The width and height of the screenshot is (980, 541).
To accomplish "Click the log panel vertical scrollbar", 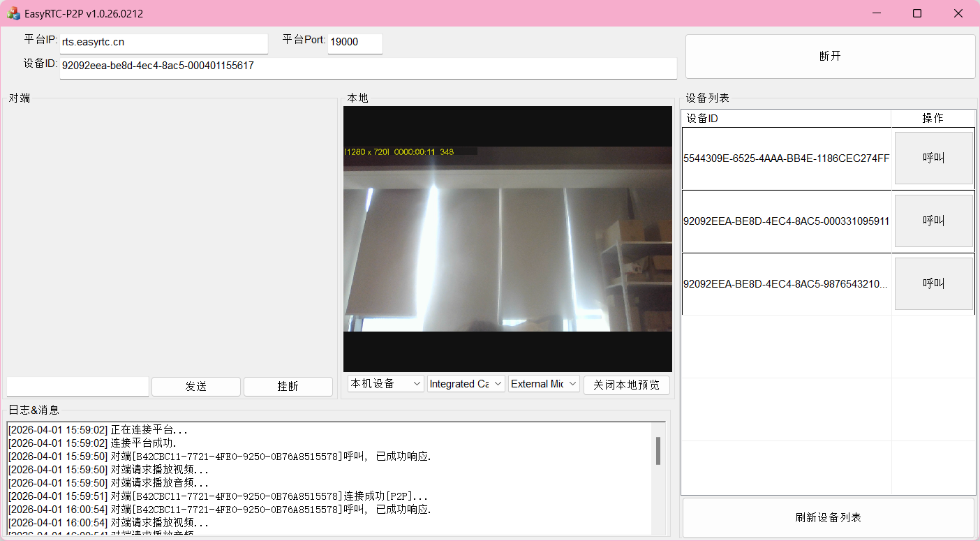I will click(x=658, y=451).
